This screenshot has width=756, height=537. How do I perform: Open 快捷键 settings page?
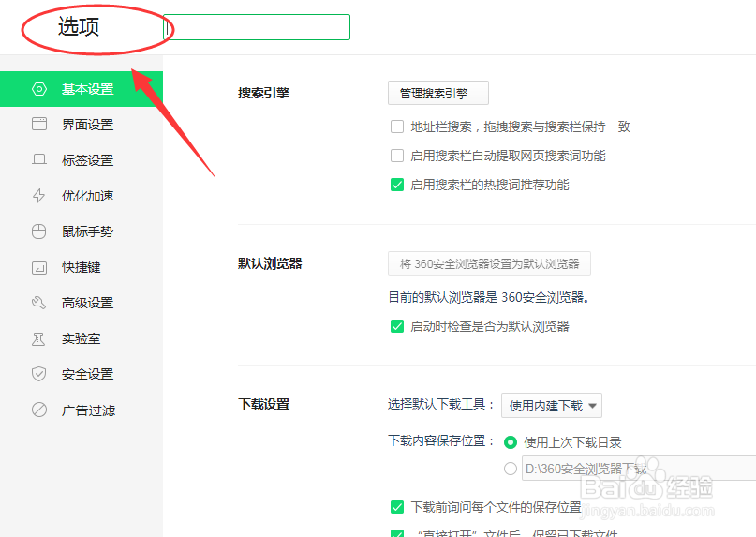tap(82, 267)
